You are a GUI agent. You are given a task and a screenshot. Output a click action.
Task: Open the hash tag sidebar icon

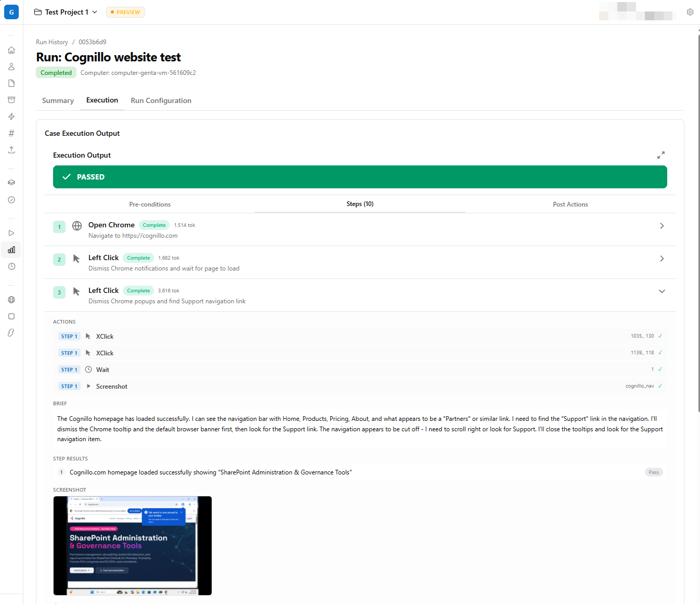pyautogui.click(x=11, y=133)
